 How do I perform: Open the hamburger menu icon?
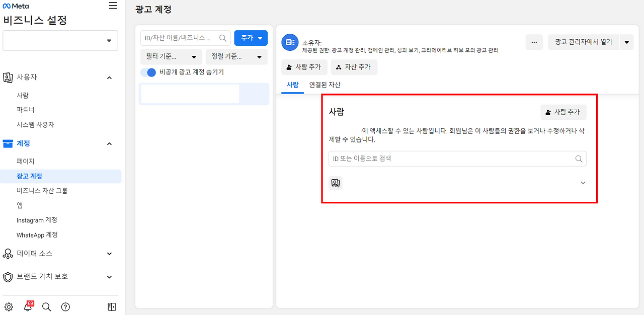(x=113, y=6)
